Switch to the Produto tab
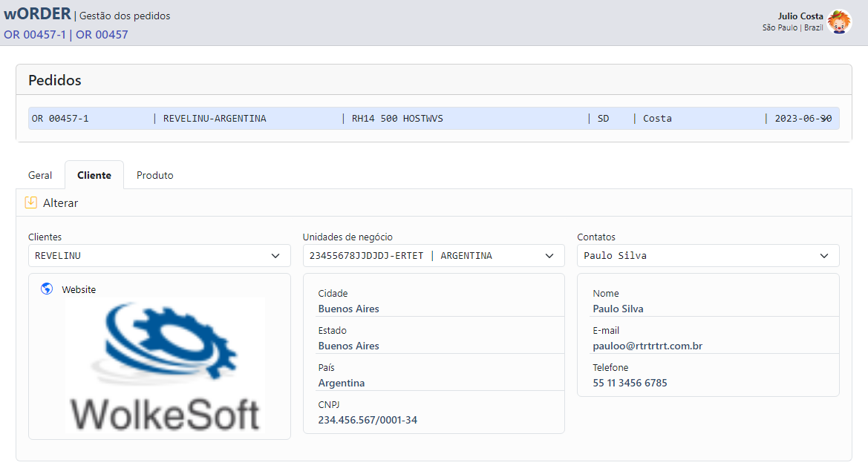The height and width of the screenshot is (474, 868). [155, 175]
